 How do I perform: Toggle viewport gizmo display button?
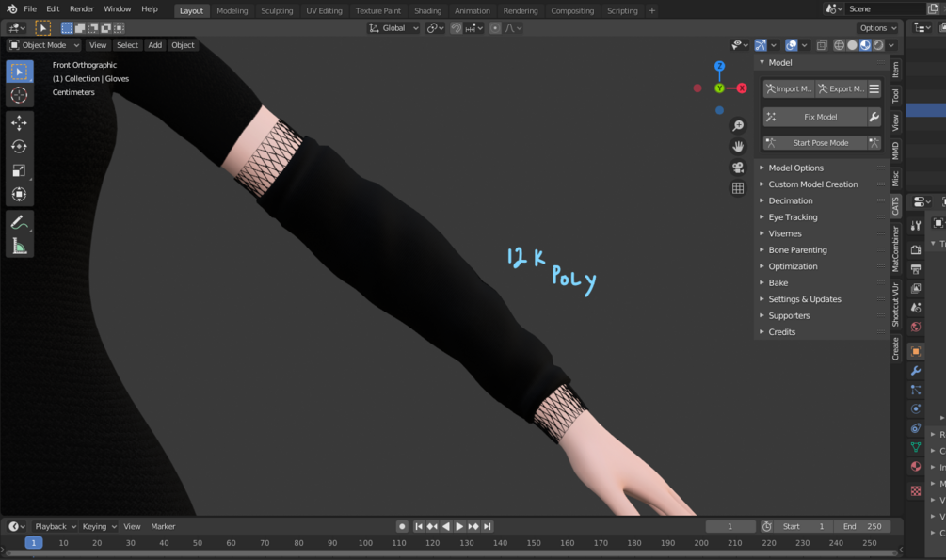(x=761, y=45)
